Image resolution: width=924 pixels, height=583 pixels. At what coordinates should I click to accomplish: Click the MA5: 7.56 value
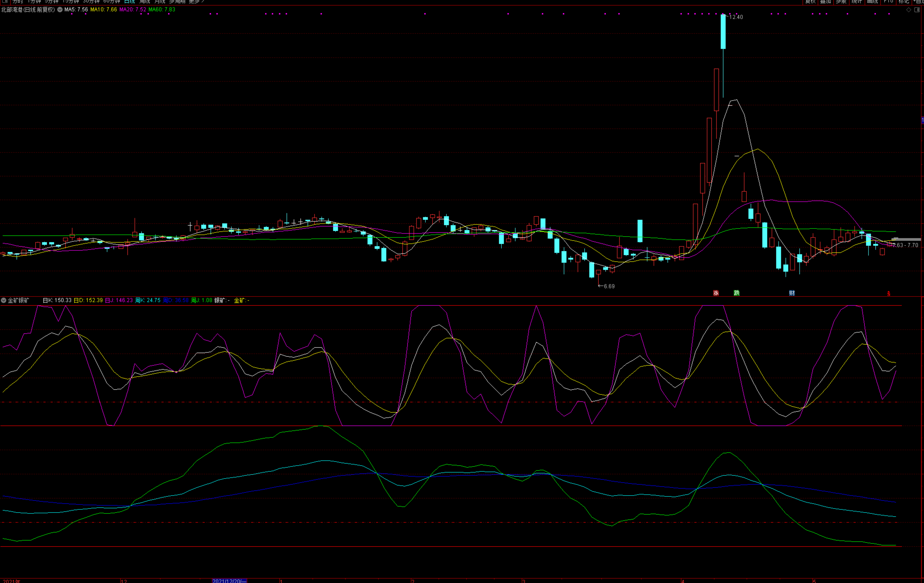point(76,10)
